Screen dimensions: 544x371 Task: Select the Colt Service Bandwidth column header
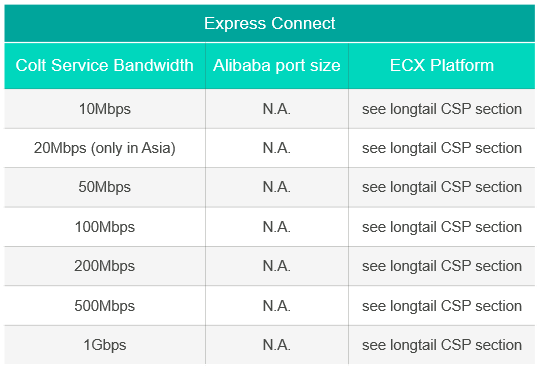pos(104,65)
